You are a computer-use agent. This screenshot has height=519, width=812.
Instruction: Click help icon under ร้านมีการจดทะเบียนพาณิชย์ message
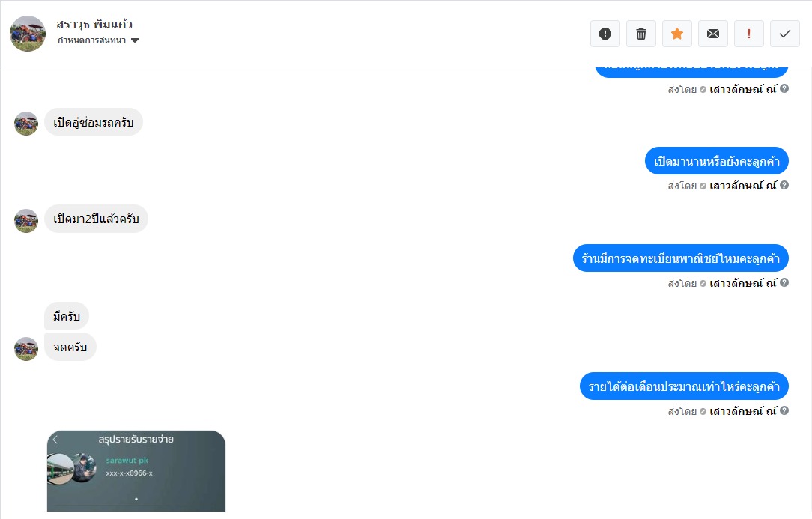[784, 282]
